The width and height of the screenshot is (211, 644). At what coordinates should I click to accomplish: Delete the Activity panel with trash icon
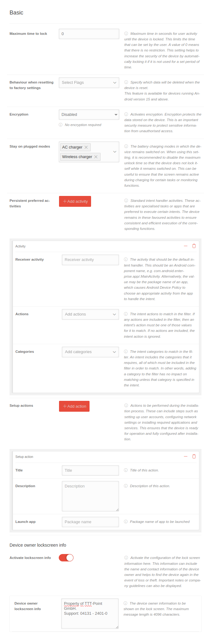(194, 246)
